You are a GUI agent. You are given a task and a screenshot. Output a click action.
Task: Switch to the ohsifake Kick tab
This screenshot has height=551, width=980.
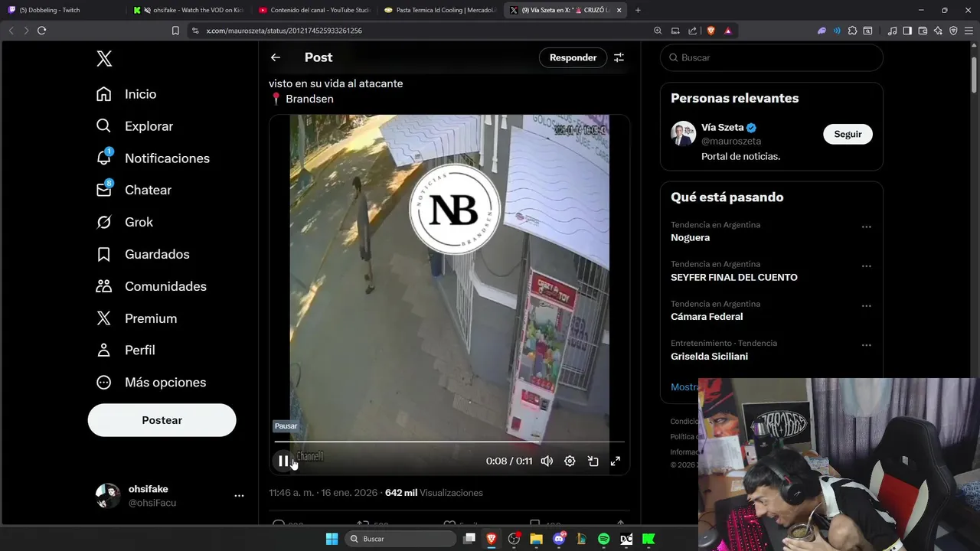[x=188, y=10]
